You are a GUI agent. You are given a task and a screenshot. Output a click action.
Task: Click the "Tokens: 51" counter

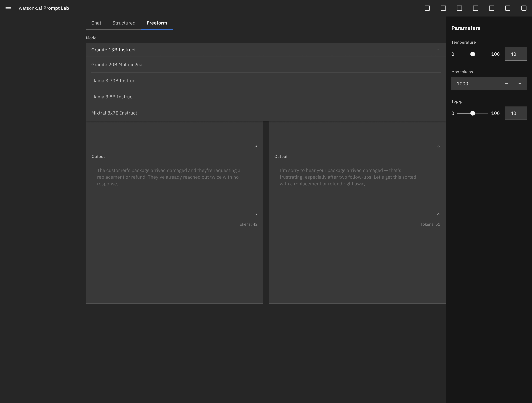(430, 224)
